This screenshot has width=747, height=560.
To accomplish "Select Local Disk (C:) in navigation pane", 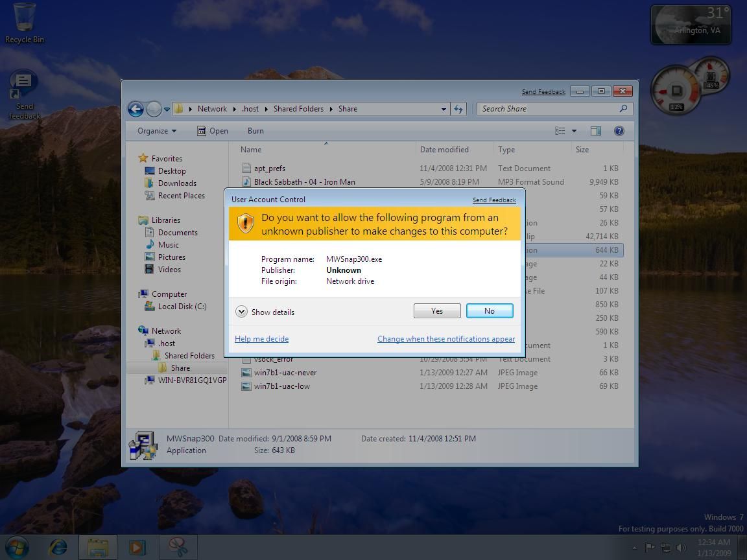I will pos(182,307).
